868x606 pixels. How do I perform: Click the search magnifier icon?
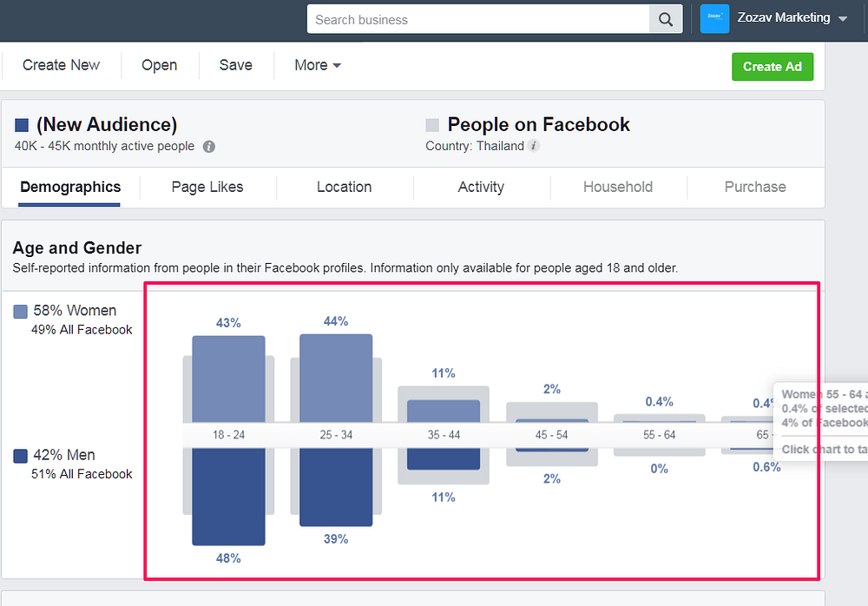666,20
